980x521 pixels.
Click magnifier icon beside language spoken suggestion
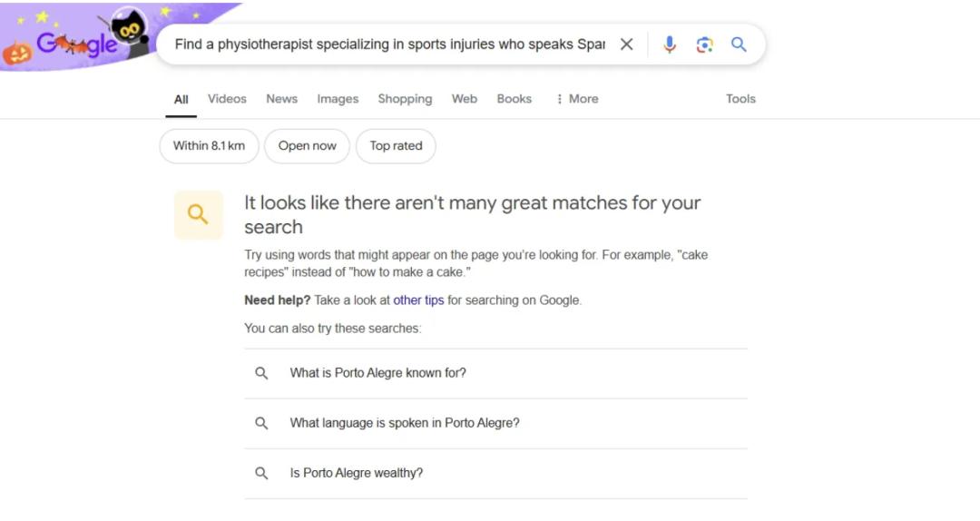261,423
